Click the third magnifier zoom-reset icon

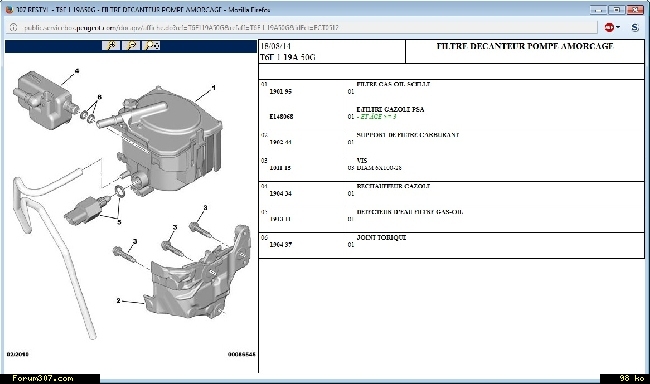click(x=151, y=46)
